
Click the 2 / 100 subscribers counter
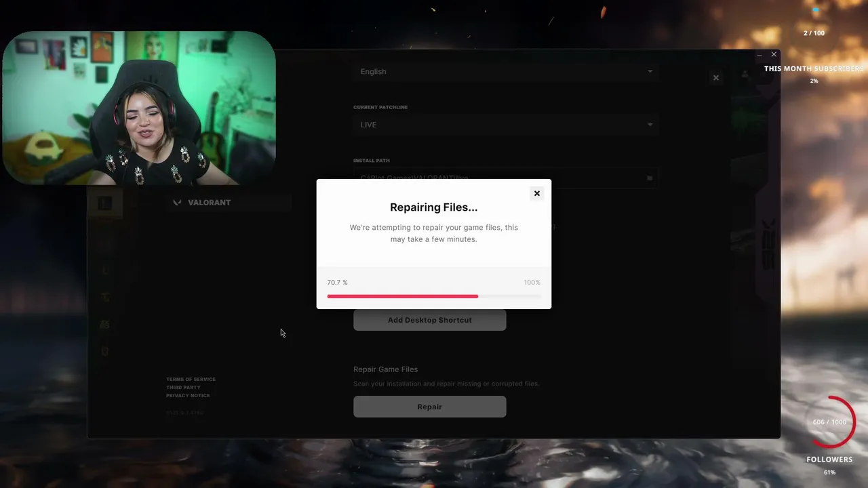(814, 33)
